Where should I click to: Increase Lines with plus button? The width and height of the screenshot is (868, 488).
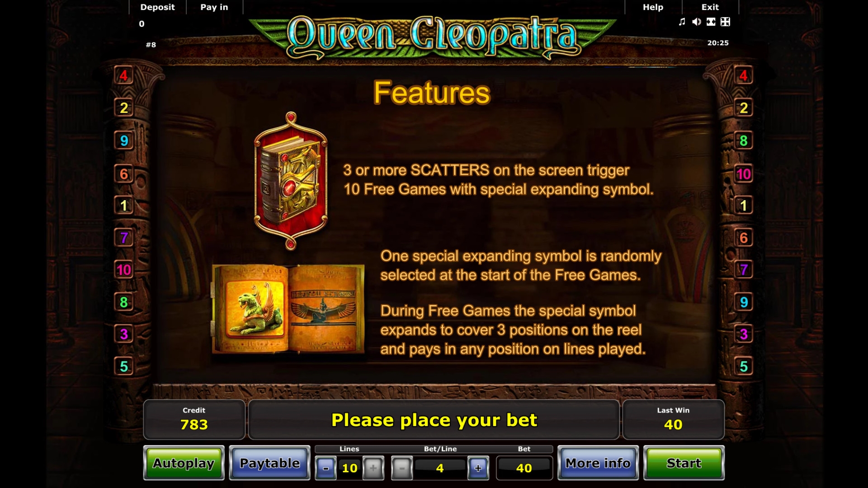click(373, 468)
